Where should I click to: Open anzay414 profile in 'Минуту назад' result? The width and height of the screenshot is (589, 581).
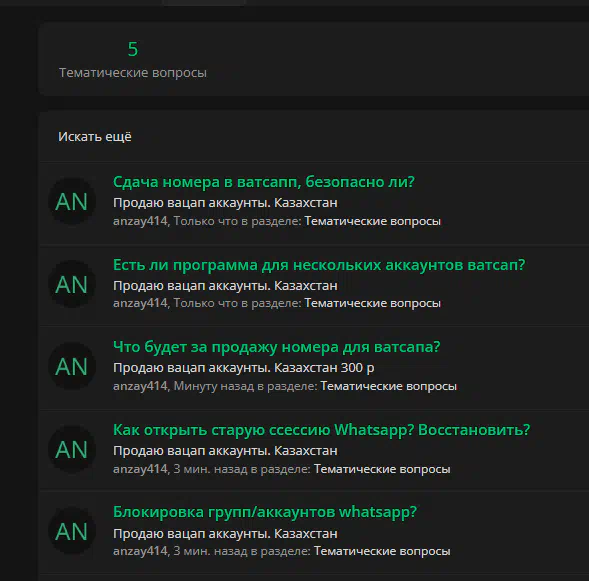click(x=140, y=386)
